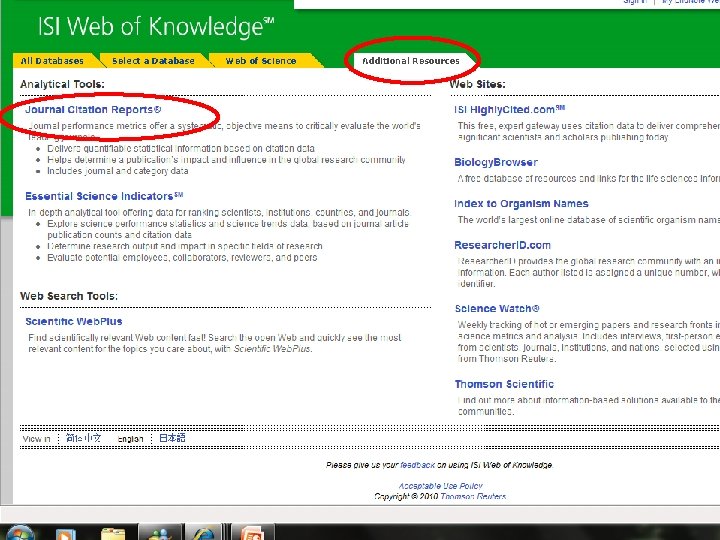Switch to PowerPoint in the taskbar
720x540 pixels.
click(252, 533)
